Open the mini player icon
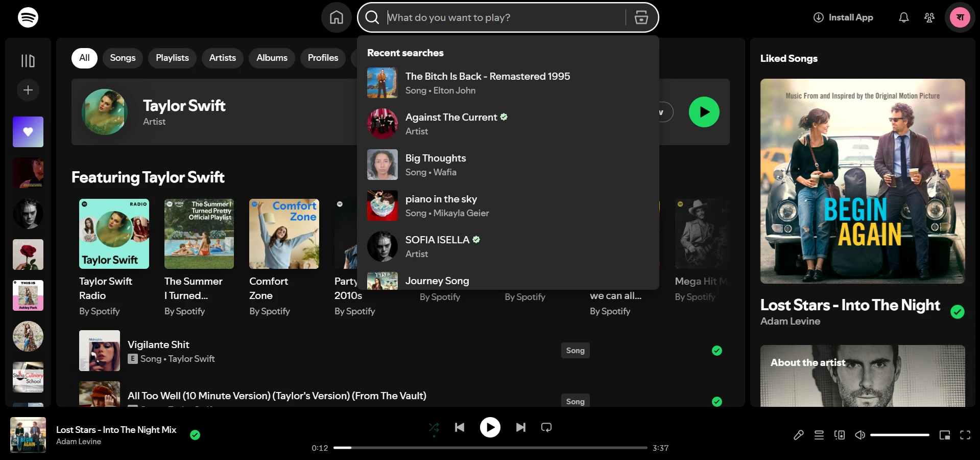Screen dimensions: 980x460 click(x=945, y=435)
